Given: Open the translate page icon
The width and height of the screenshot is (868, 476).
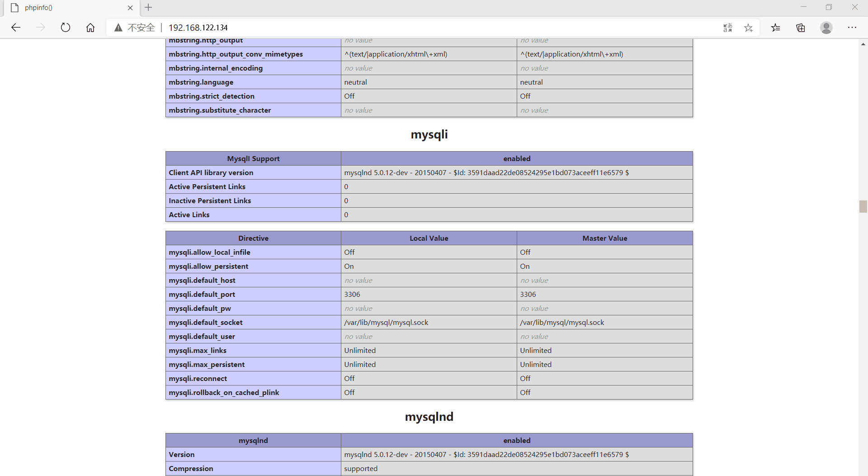Looking at the screenshot, I should click(727, 28).
